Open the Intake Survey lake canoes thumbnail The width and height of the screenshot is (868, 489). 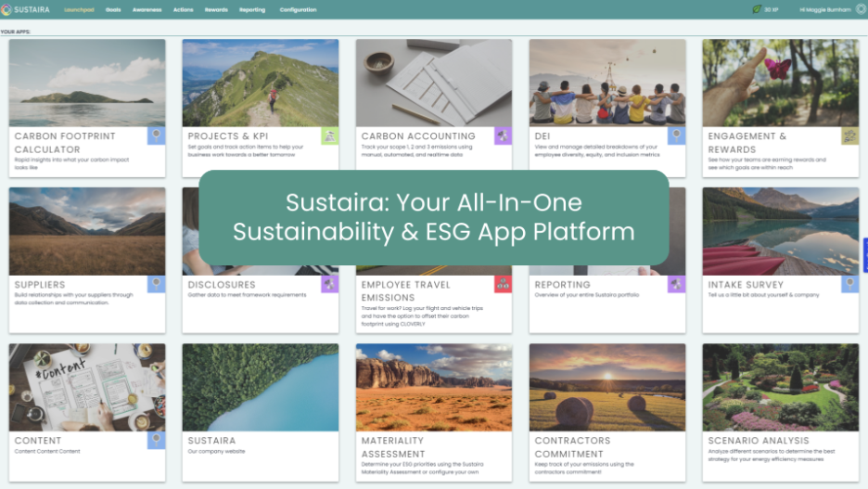(781, 231)
